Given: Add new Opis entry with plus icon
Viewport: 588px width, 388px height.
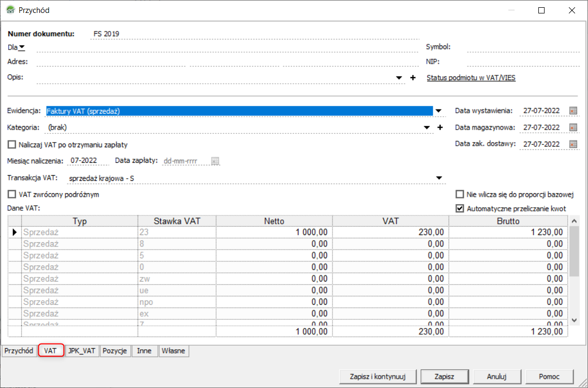Looking at the screenshot, I should tap(413, 77).
